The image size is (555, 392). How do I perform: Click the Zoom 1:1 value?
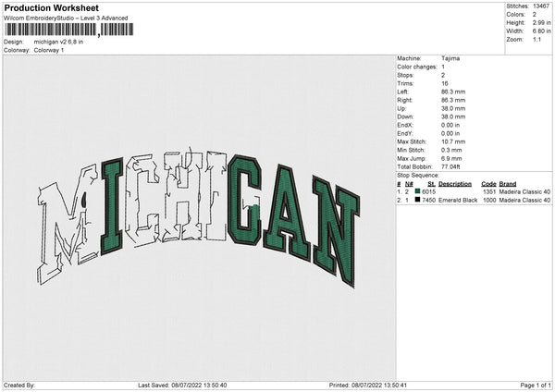(536, 40)
